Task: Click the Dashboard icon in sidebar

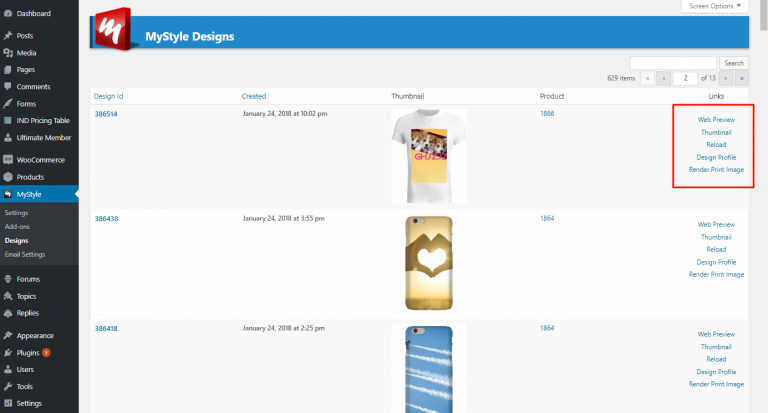Action: click(8, 12)
